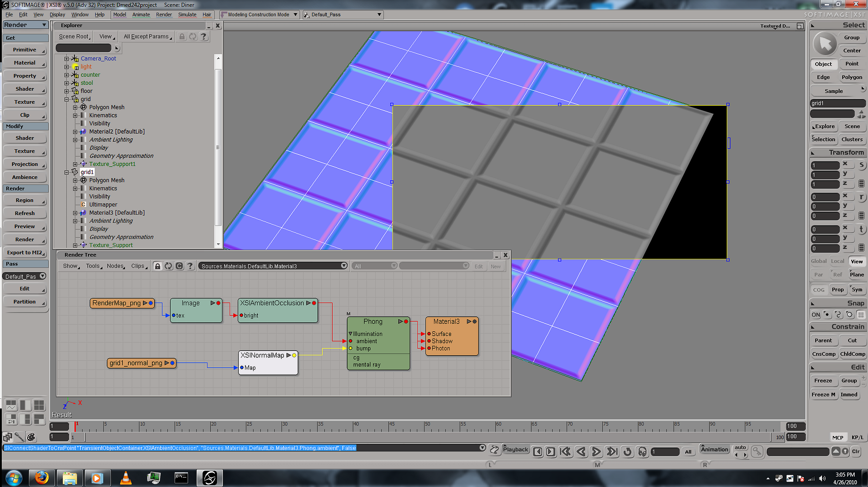868x487 pixels.
Task: Open the File menu
Action: (9, 14)
